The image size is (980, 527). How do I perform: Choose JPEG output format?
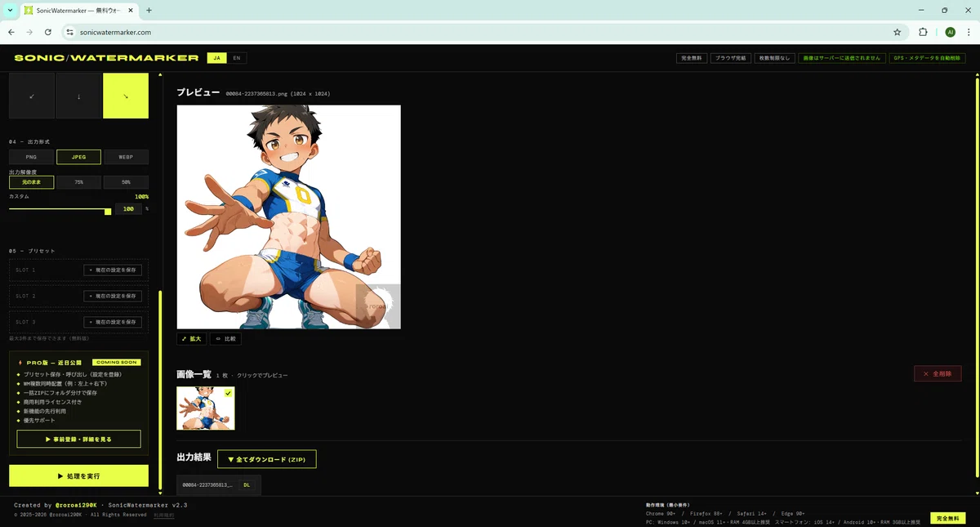coord(78,157)
